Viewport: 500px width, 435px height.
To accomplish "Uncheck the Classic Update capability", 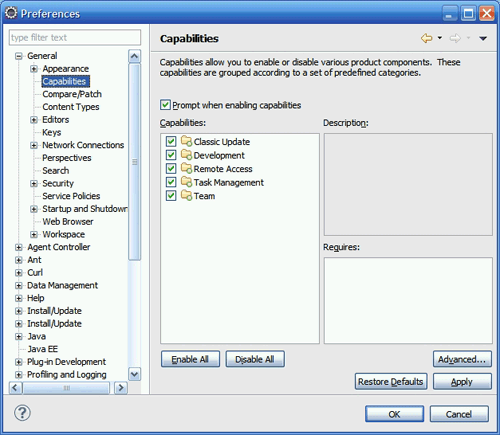I will [171, 141].
